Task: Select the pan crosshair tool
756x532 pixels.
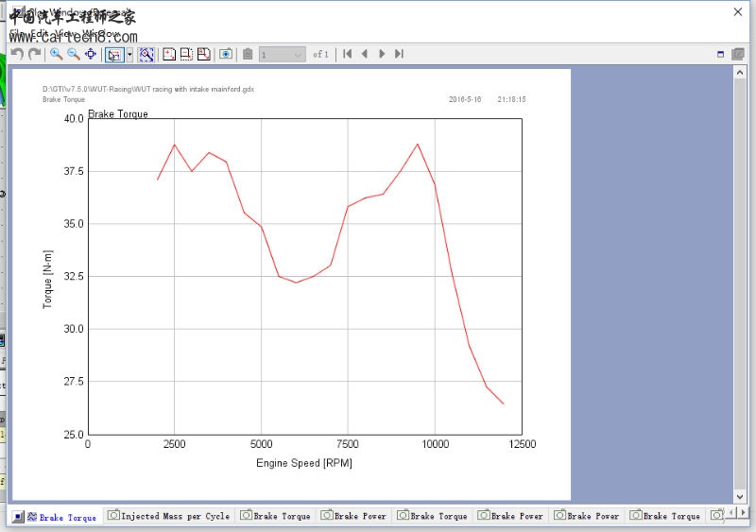Action: pyautogui.click(x=91, y=54)
